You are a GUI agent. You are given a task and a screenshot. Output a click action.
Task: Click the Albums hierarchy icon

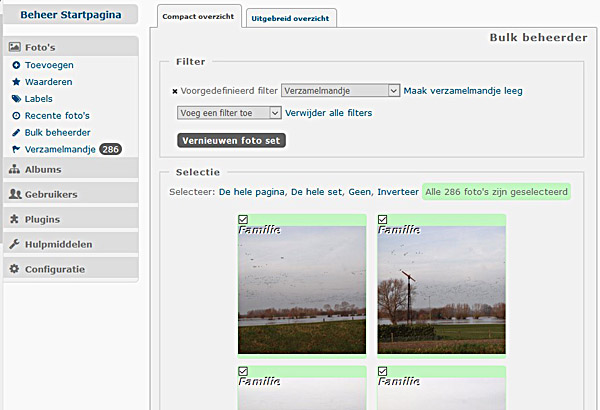click(15, 169)
